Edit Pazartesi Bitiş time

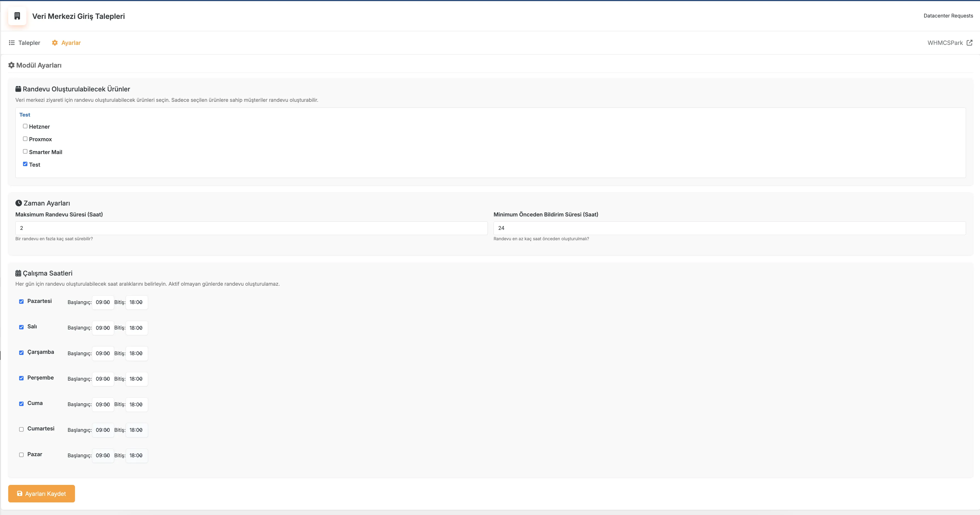pos(137,302)
